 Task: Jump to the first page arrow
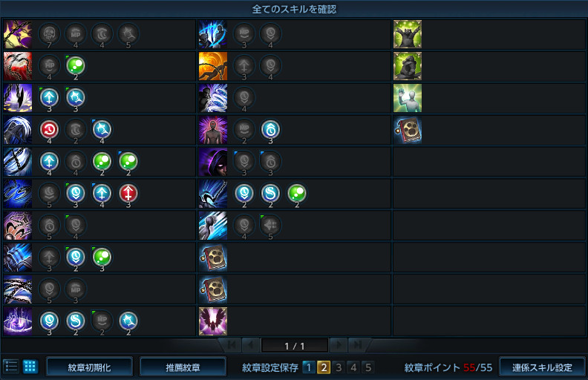(x=232, y=344)
